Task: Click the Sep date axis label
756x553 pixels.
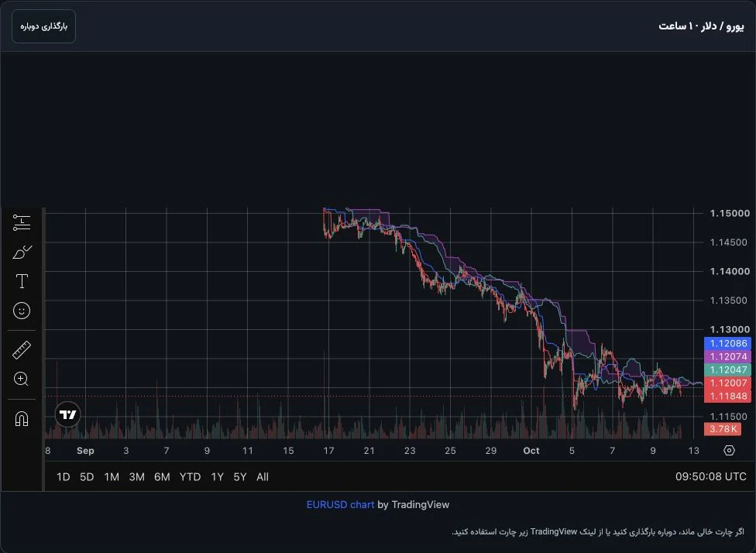Action: coord(85,450)
